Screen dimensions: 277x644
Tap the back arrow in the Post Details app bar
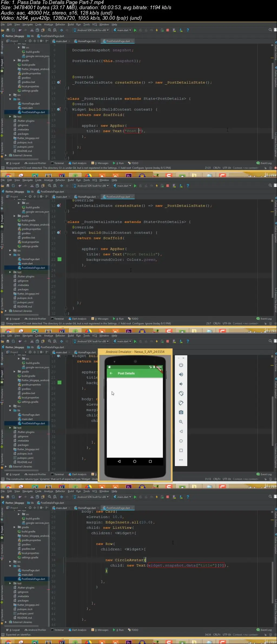[x=111, y=373]
